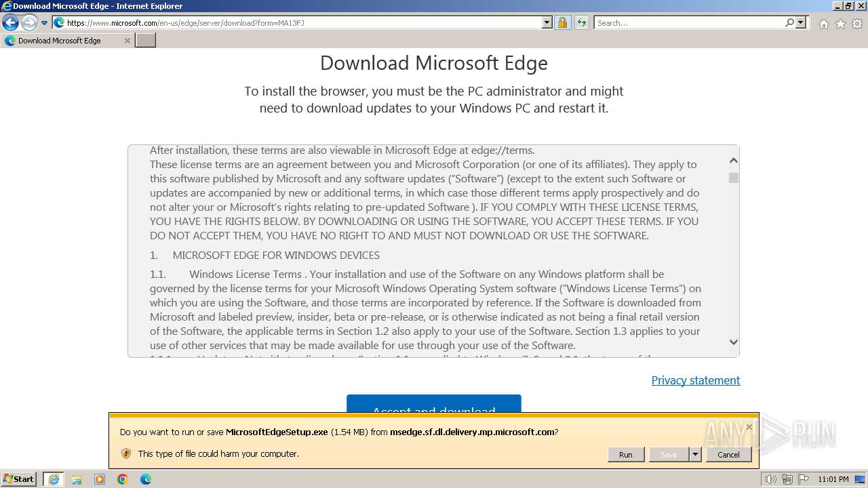
Task: Click Cancel in the download bar
Action: tap(728, 455)
